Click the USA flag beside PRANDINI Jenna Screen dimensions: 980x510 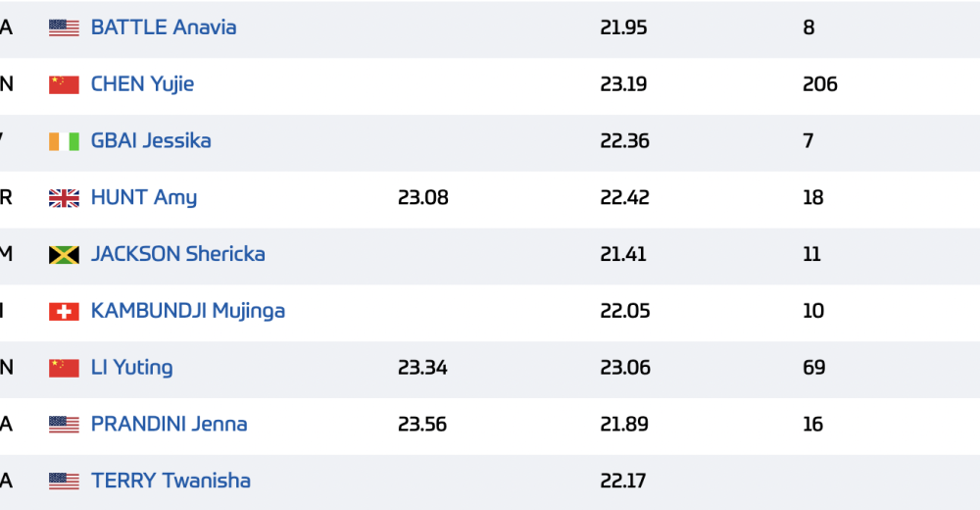[65, 425]
